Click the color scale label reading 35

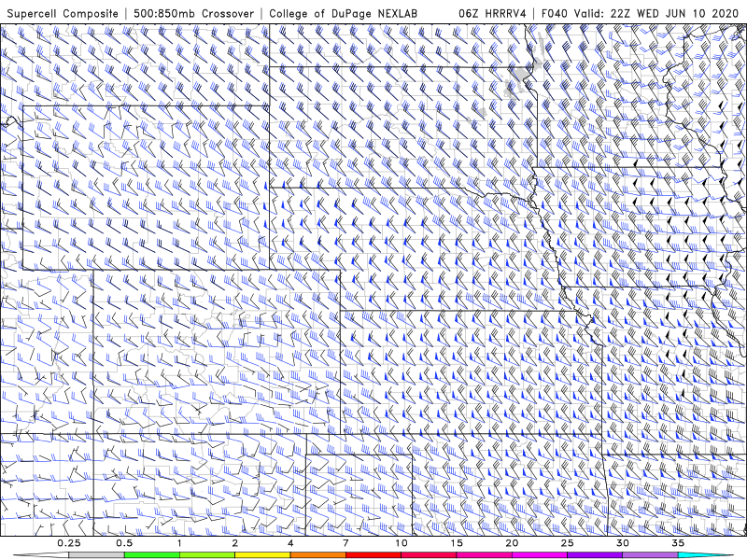click(678, 543)
